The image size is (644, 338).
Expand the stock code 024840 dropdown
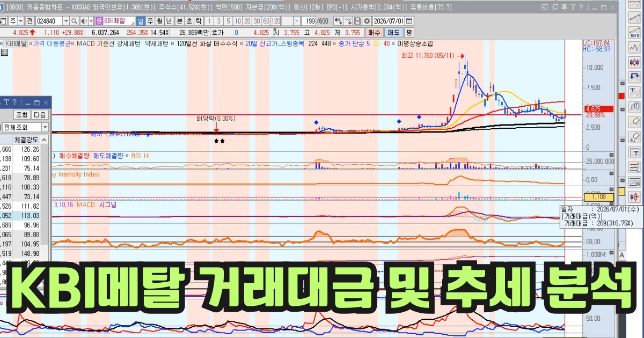point(67,21)
